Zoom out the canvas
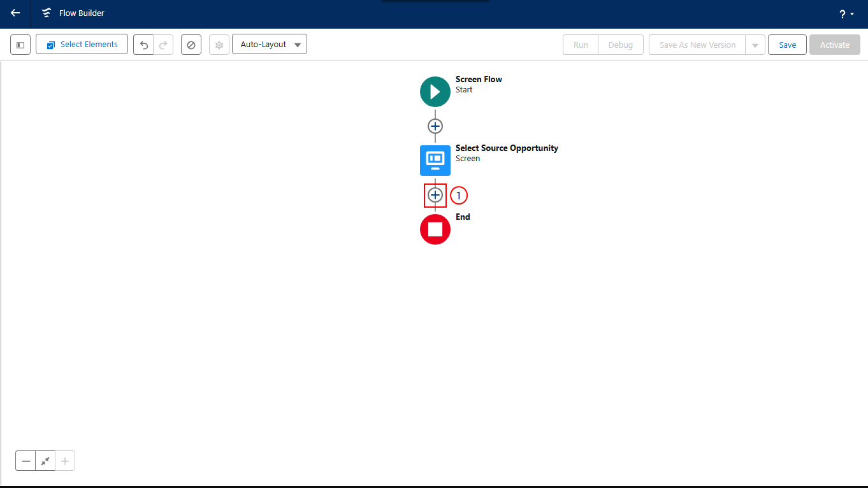 click(x=25, y=461)
